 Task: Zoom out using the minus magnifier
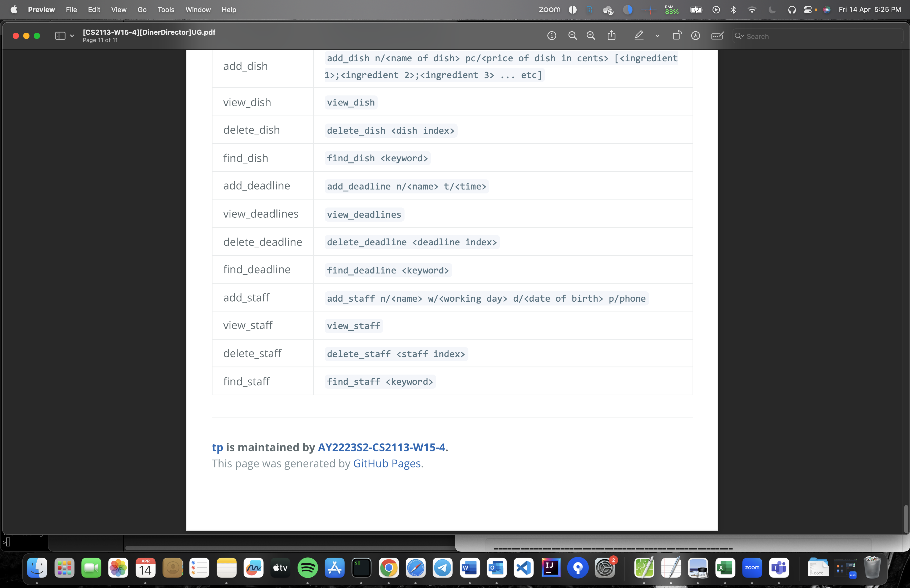572,36
